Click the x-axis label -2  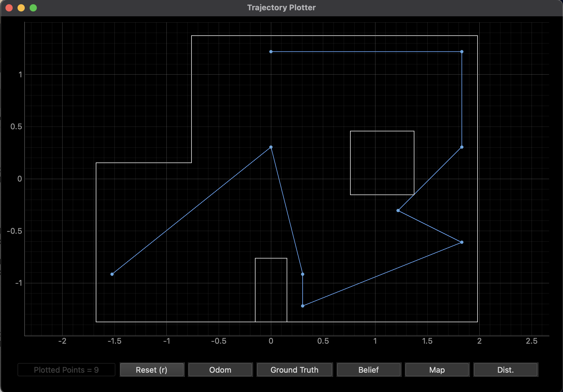62,341
